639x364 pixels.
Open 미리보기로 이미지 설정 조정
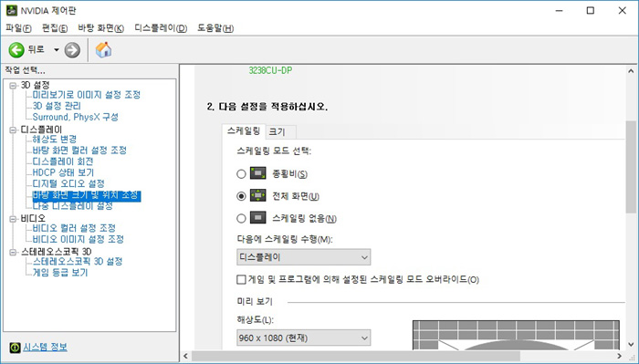coord(87,95)
